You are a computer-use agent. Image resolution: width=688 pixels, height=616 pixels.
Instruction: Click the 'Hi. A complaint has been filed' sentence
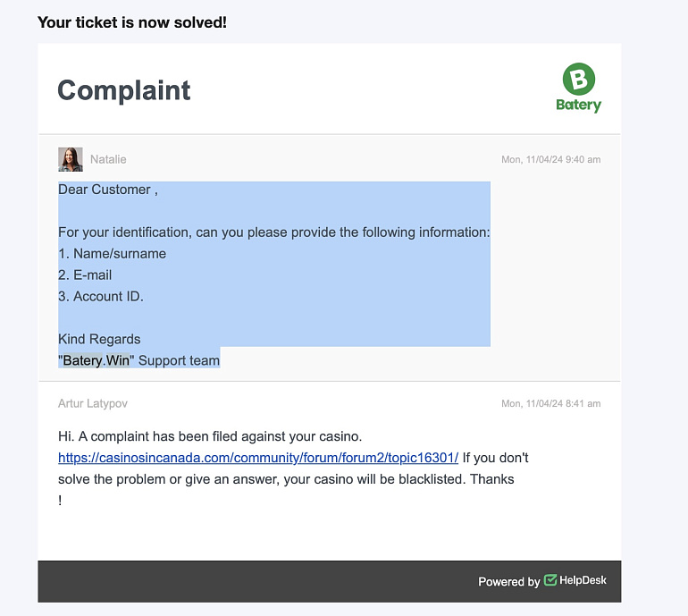210,436
